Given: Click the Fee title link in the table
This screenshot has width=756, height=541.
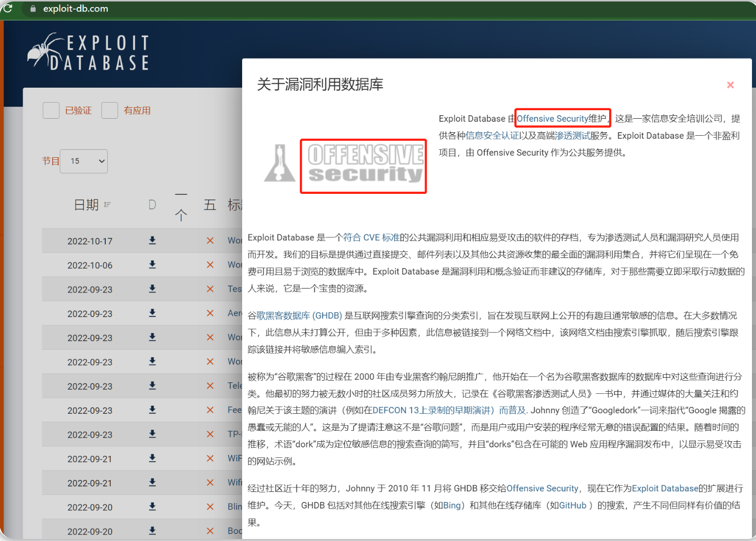Looking at the screenshot, I should (235, 410).
